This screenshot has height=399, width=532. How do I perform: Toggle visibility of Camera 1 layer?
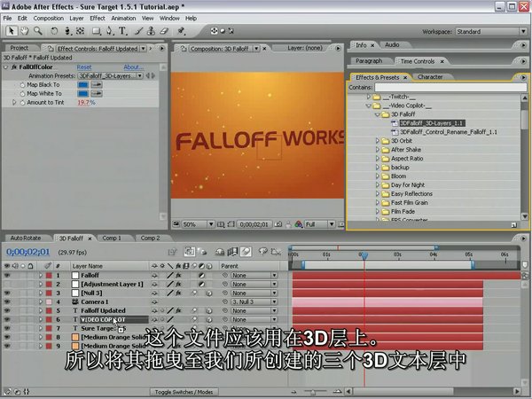[8, 302]
